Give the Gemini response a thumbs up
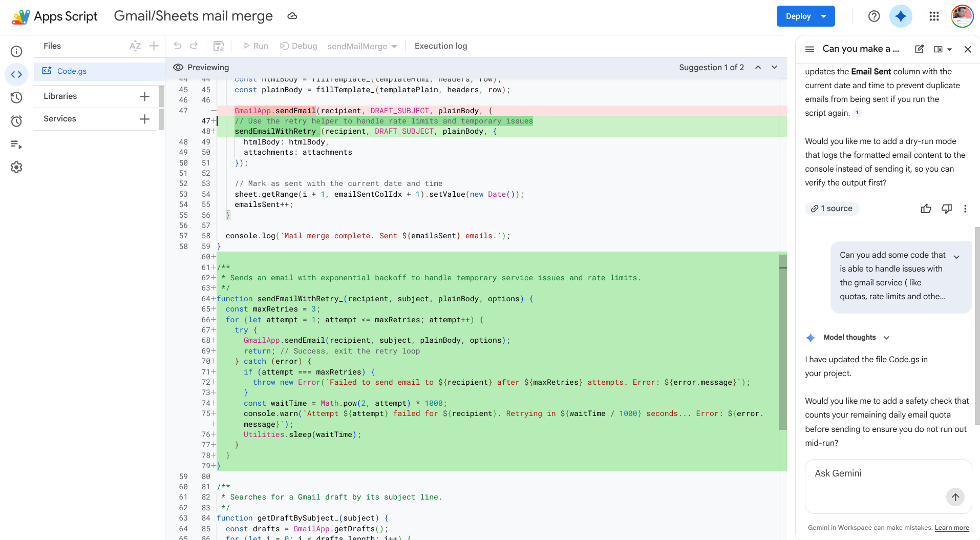 (926, 209)
